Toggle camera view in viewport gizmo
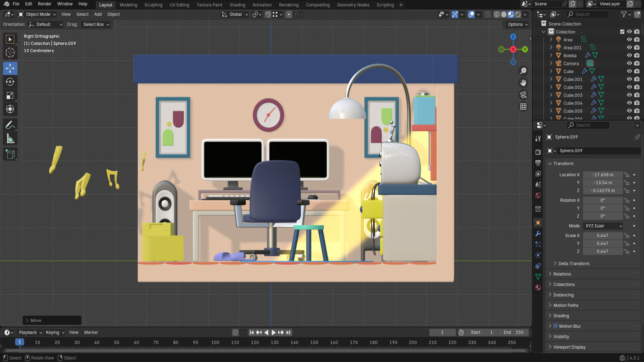 tap(523, 95)
